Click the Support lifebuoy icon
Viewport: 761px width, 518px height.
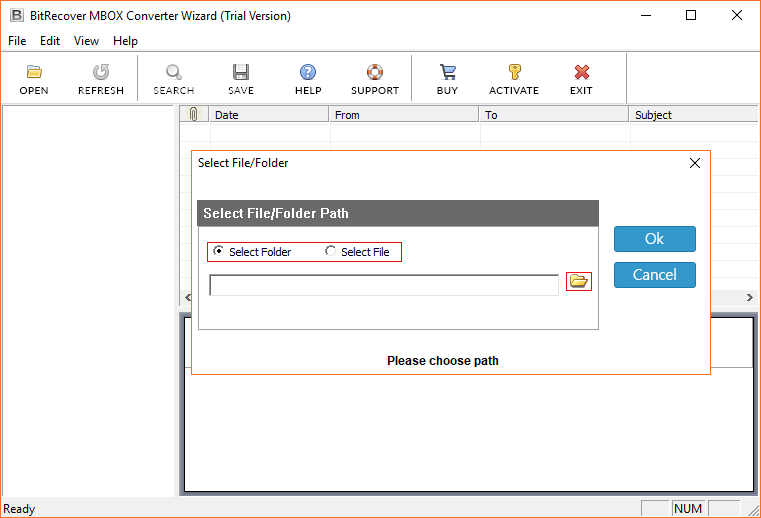[x=374, y=72]
